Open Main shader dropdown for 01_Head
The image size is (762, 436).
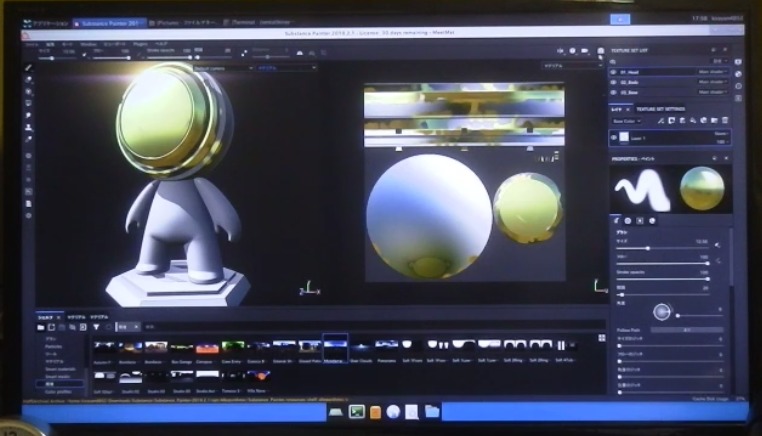tap(712, 72)
